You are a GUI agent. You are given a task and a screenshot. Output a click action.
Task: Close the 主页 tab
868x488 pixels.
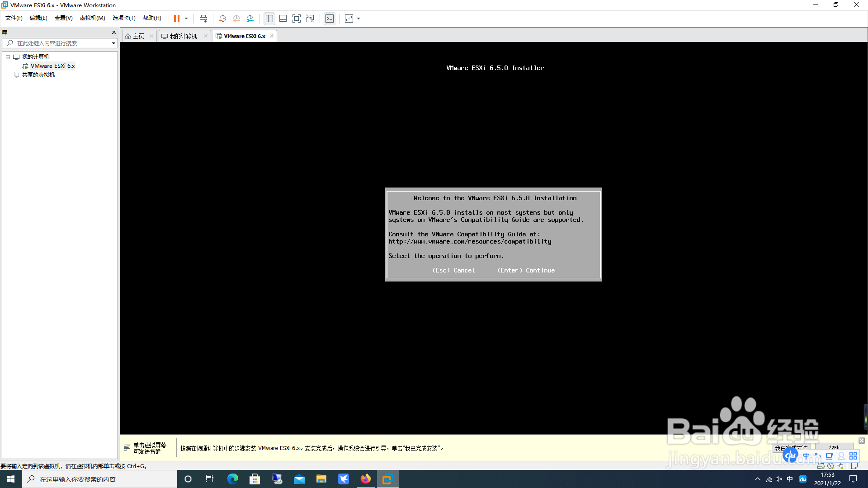[x=151, y=36]
